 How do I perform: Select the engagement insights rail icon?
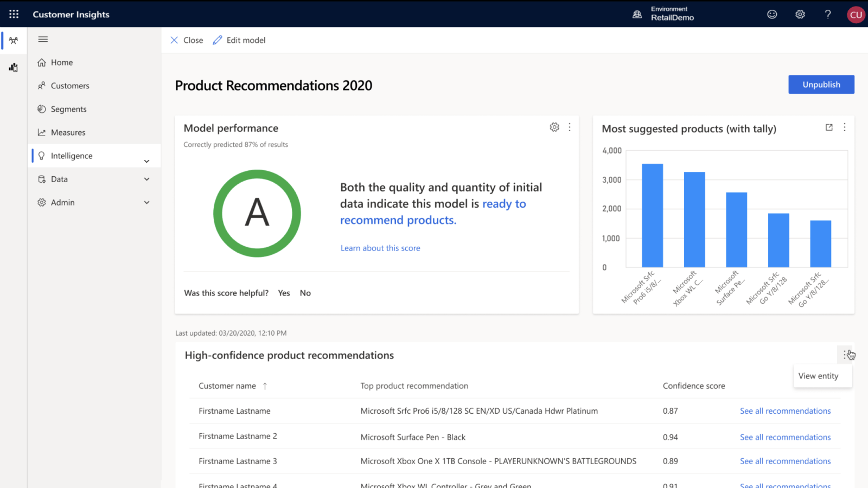pos(14,67)
